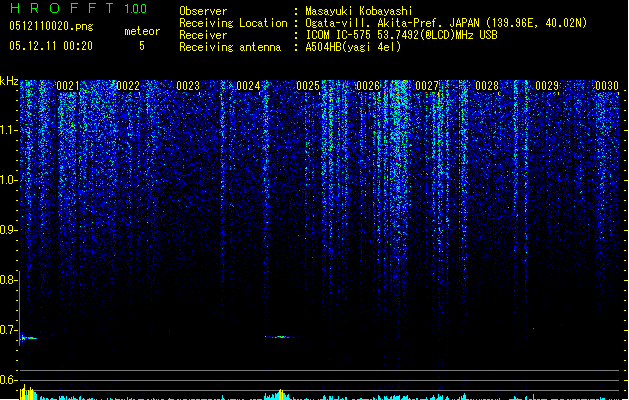The width and height of the screenshot is (629, 400).
Task: Click the Observer label
Action: (203, 11)
